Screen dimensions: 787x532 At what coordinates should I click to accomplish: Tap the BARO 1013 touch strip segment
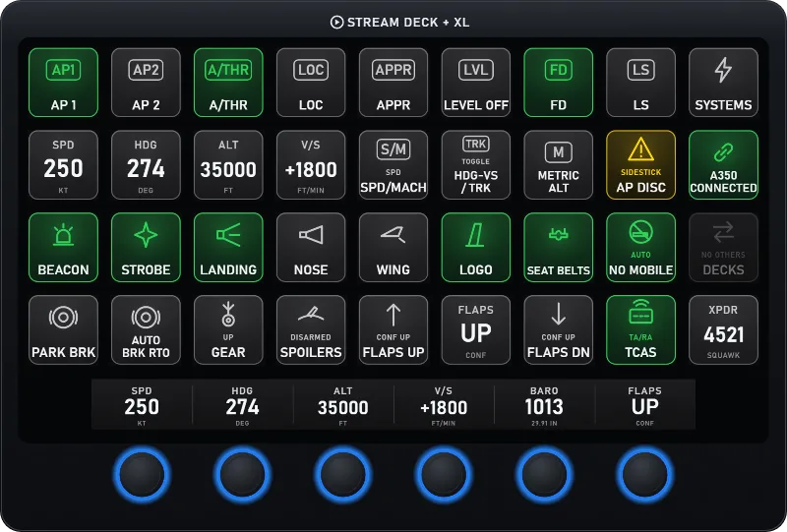[544, 404]
